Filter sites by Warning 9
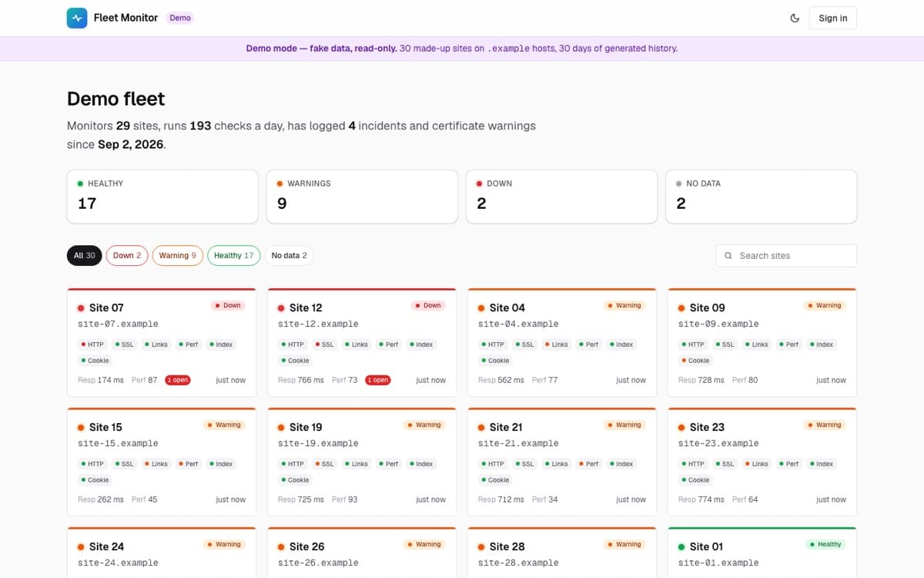 click(178, 255)
